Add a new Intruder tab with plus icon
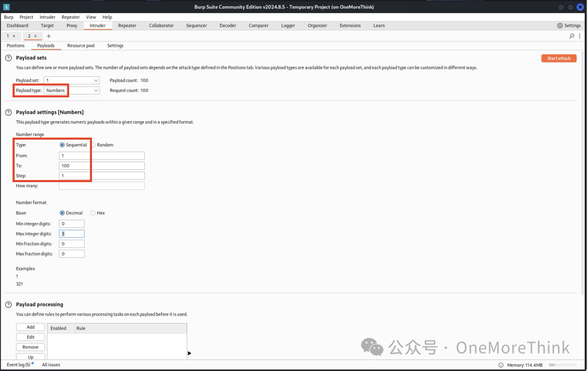588x371 pixels. coord(48,36)
